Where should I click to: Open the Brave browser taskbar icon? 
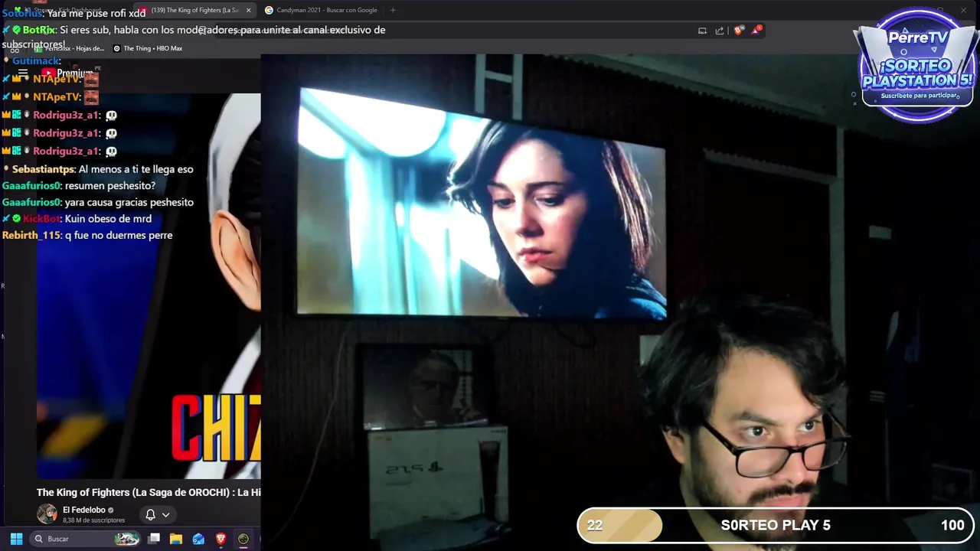tap(220, 539)
